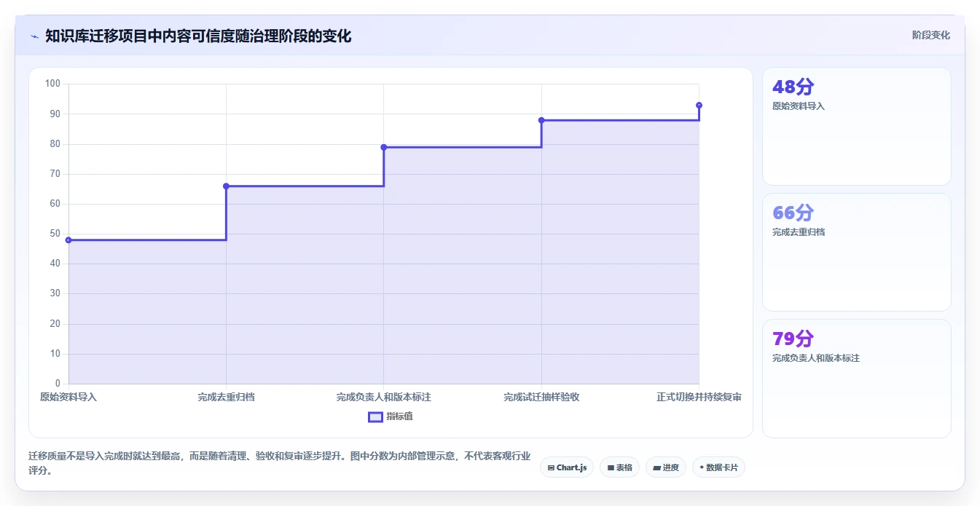Click the x-axis label 完成试迁抽样验收

[541, 397]
